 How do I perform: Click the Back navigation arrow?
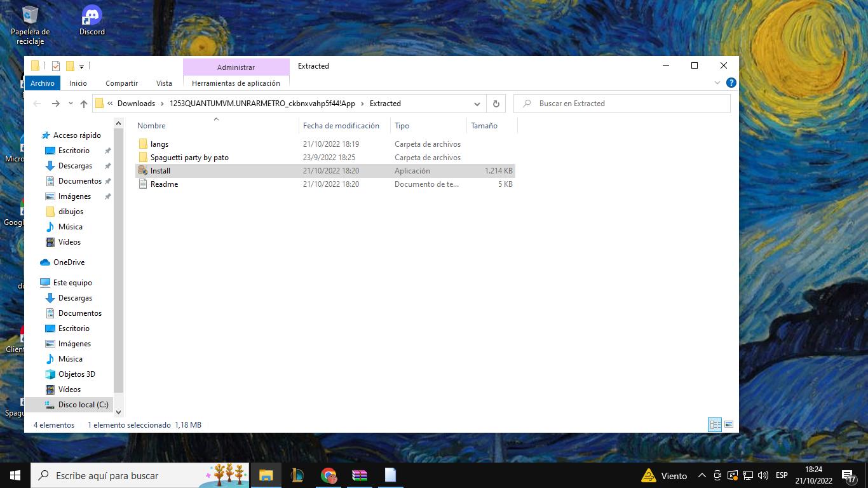(x=37, y=104)
